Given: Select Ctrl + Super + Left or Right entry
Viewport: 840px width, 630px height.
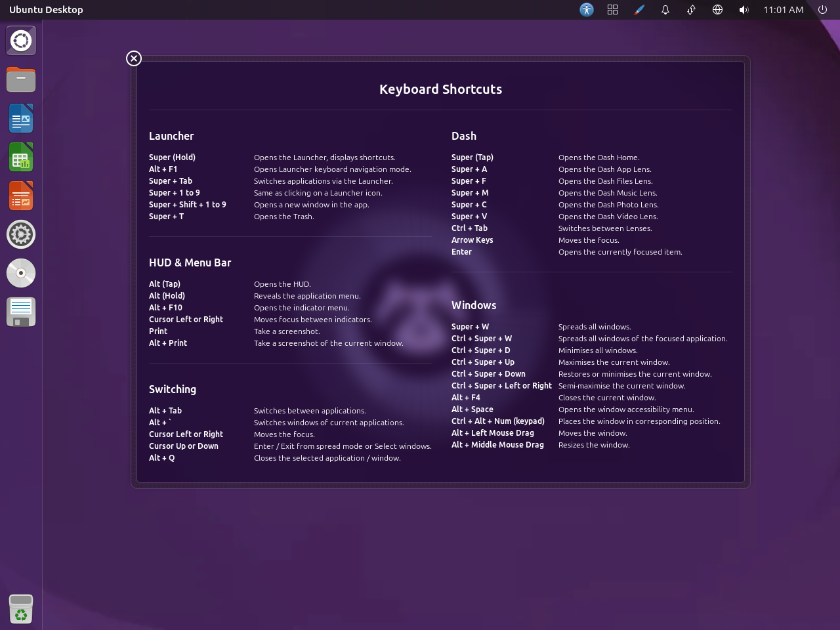Looking at the screenshot, I should pos(501,386).
